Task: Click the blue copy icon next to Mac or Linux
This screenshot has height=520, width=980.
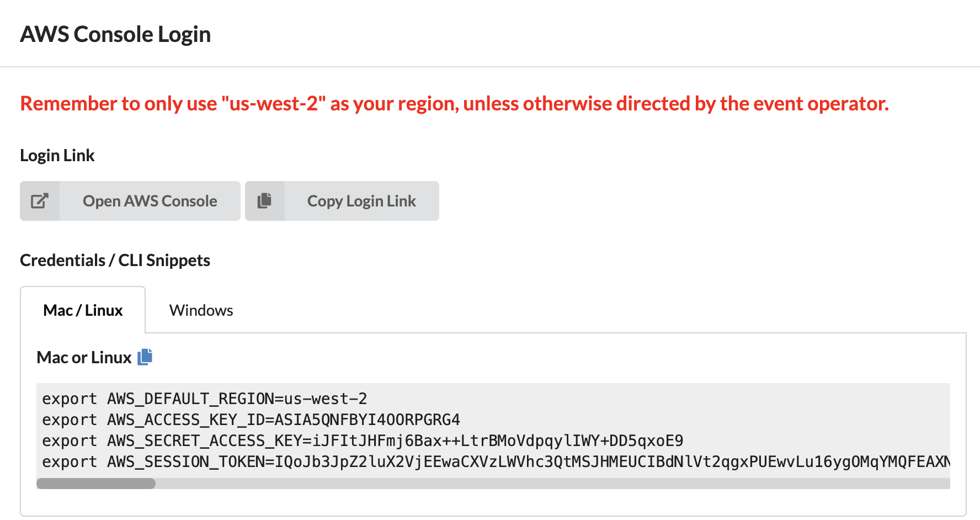Action: [145, 357]
